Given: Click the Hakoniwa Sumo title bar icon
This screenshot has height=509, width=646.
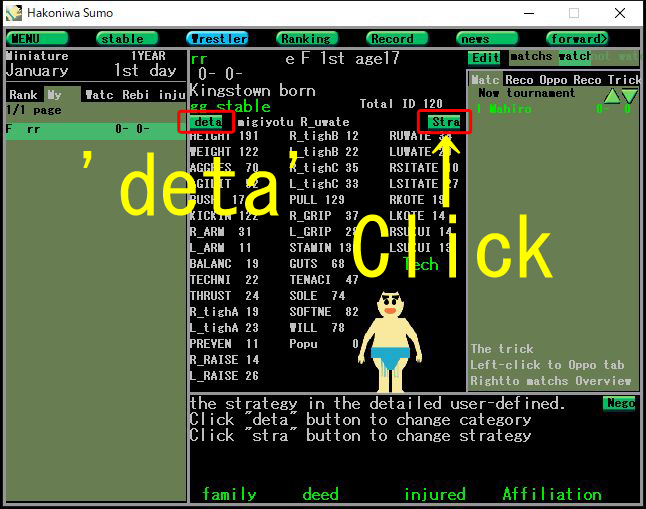Looking at the screenshot, I should coord(14,13).
